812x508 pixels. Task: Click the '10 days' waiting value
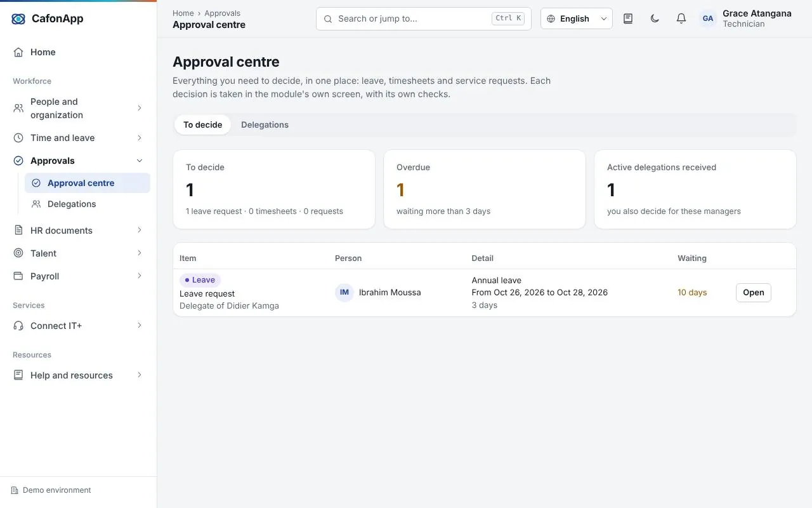692,293
